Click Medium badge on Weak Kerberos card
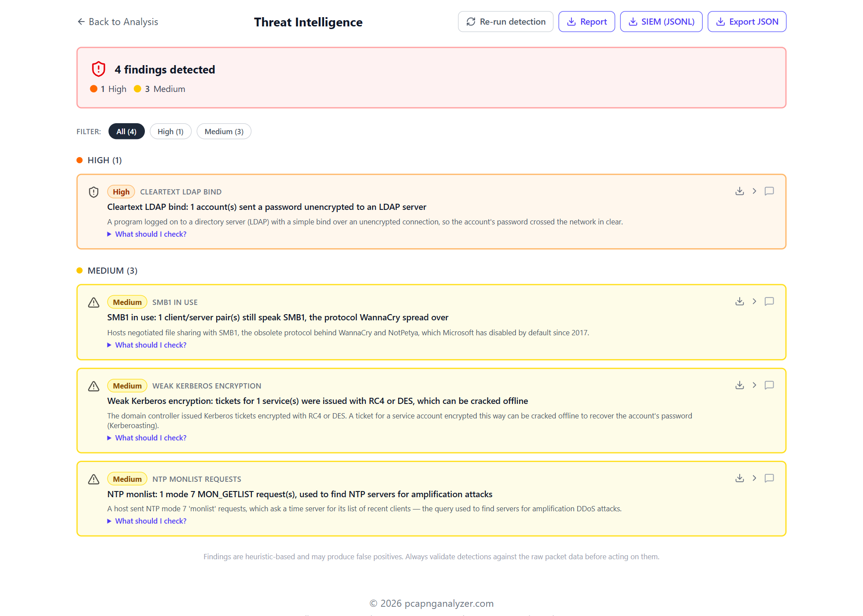The width and height of the screenshot is (863, 616). click(x=127, y=386)
